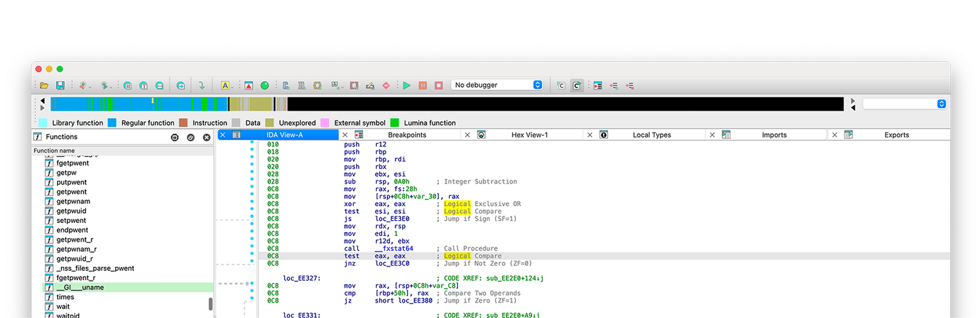
Task: Click the Instruction color swatch
Action: point(183,123)
